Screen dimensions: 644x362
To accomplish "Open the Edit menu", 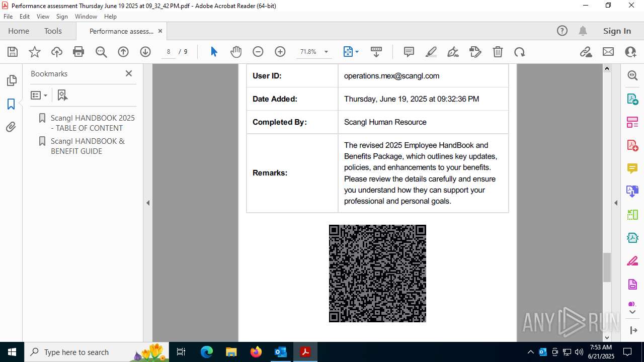I will [x=25, y=17].
